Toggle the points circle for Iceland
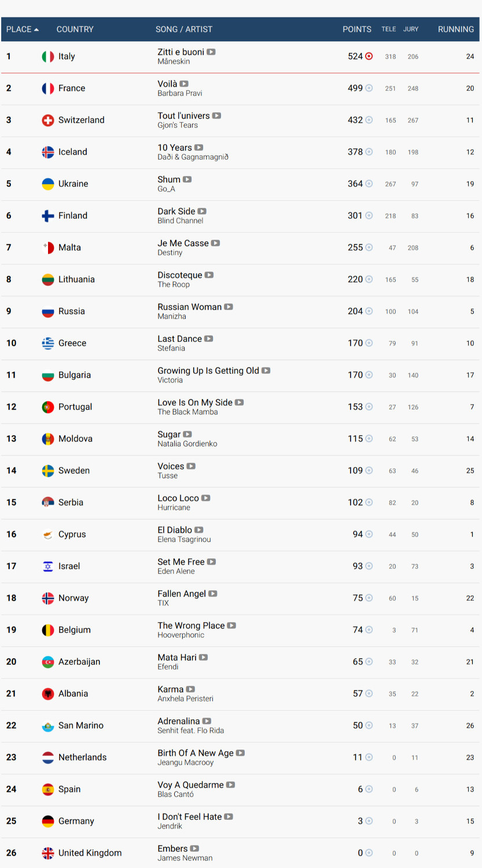This screenshot has height=868, width=482. 369,152
